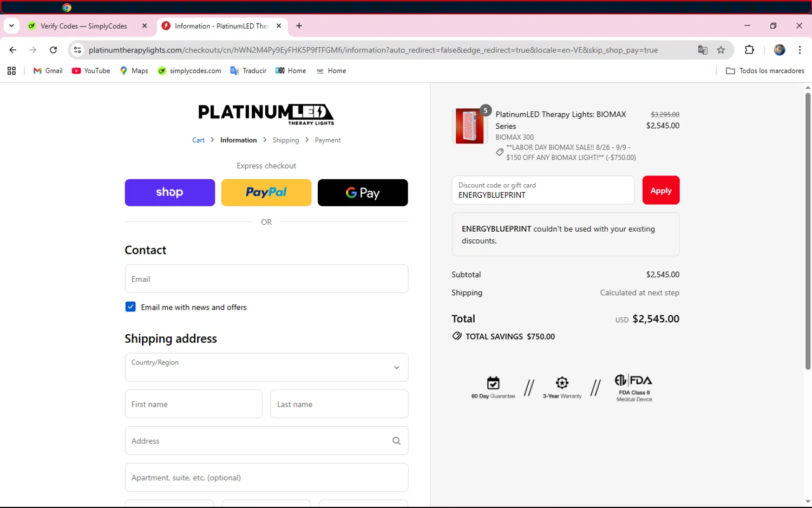The image size is (812, 508).
Task: Click the browser back arrow
Action: (x=13, y=50)
